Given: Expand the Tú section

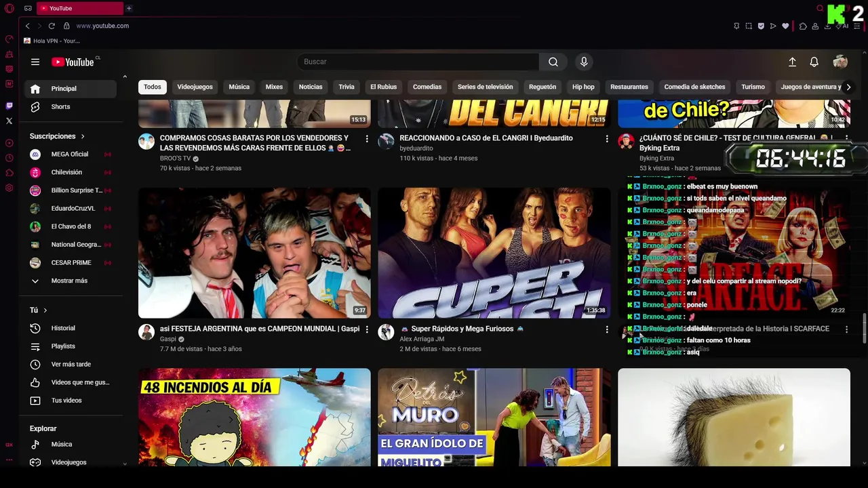Looking at the screenshot, I should 39,310.
